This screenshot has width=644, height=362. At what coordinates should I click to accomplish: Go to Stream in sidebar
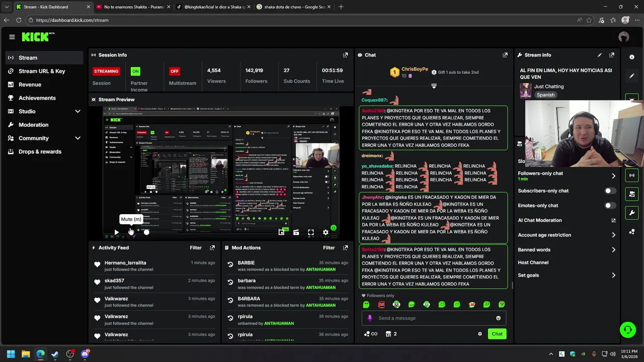point(44,58)
